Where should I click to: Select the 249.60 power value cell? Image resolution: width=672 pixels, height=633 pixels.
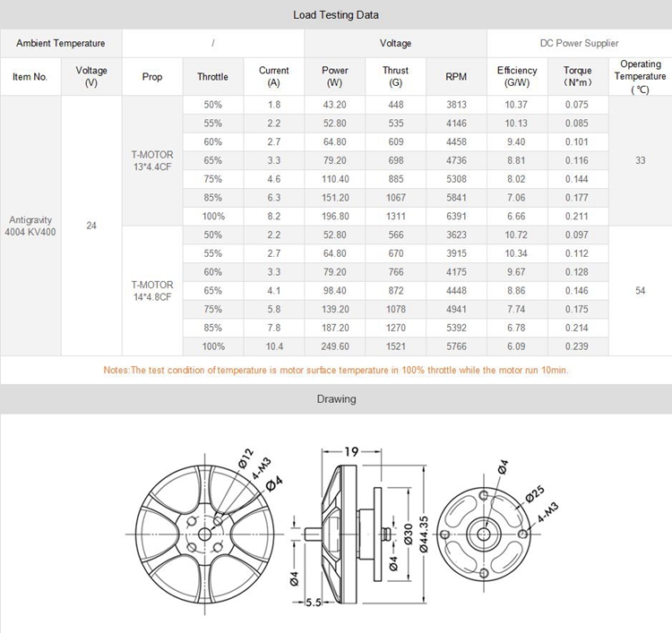pyautogui.click(x=334, y=346)
